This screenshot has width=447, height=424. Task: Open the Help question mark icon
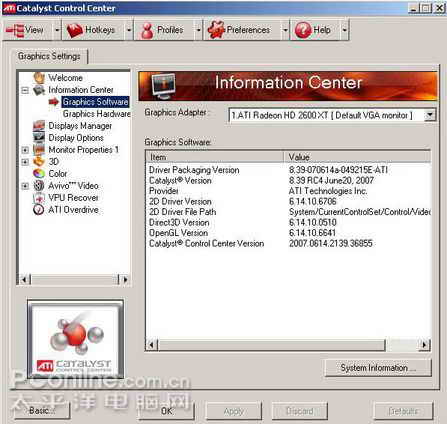(x=303, y=30)
